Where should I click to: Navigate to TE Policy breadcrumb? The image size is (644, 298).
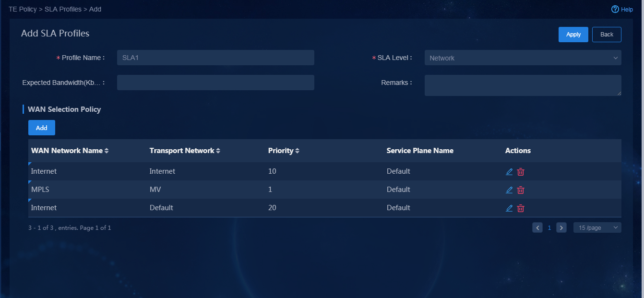tap(23, 9)
